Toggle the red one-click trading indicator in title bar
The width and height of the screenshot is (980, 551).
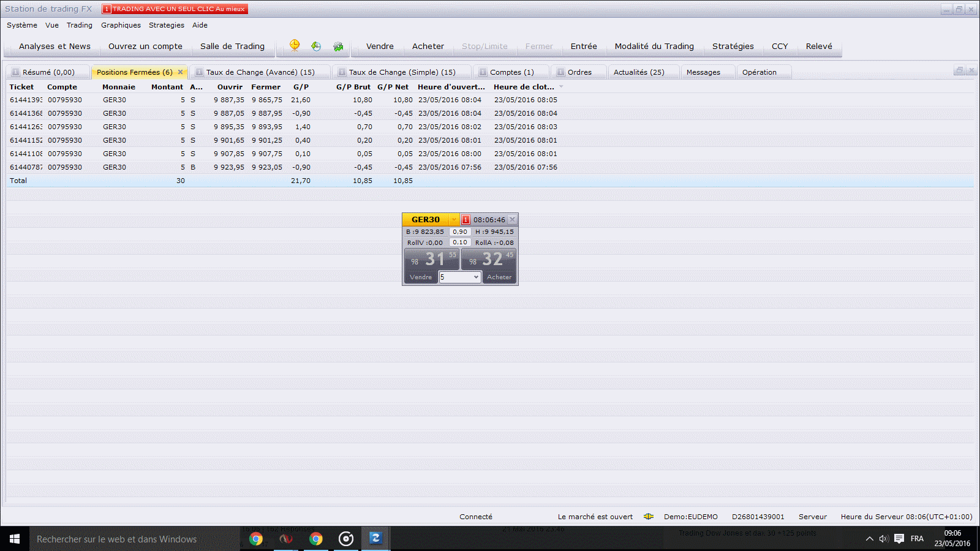(175, 9)
